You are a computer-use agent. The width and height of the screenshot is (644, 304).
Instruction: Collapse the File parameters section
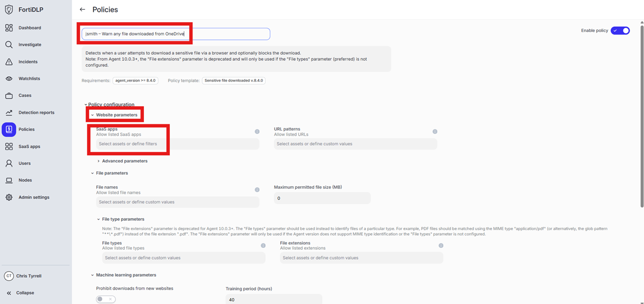tap(92, 173)
